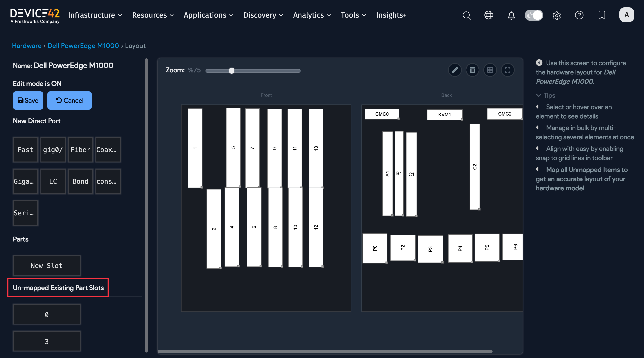Open the settings gear icon
Viewport: 644px width, 358px height.
click(557, 15)
